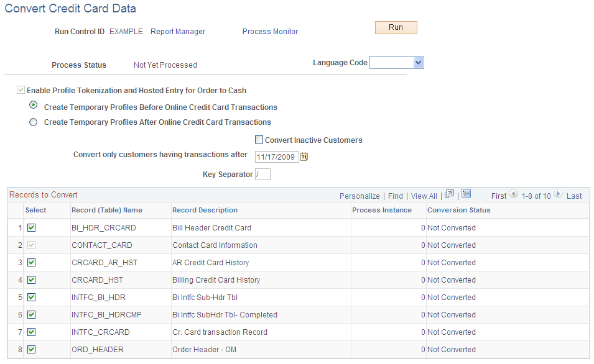Click the Key Separator input field
The image size is (594, 364).
coord(262,175)
